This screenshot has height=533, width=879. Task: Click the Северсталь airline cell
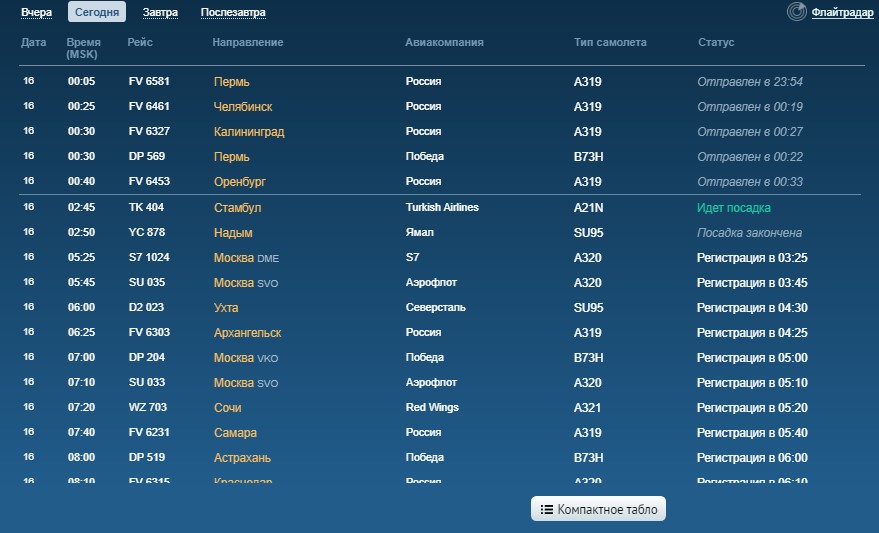[x=436, y=307]
